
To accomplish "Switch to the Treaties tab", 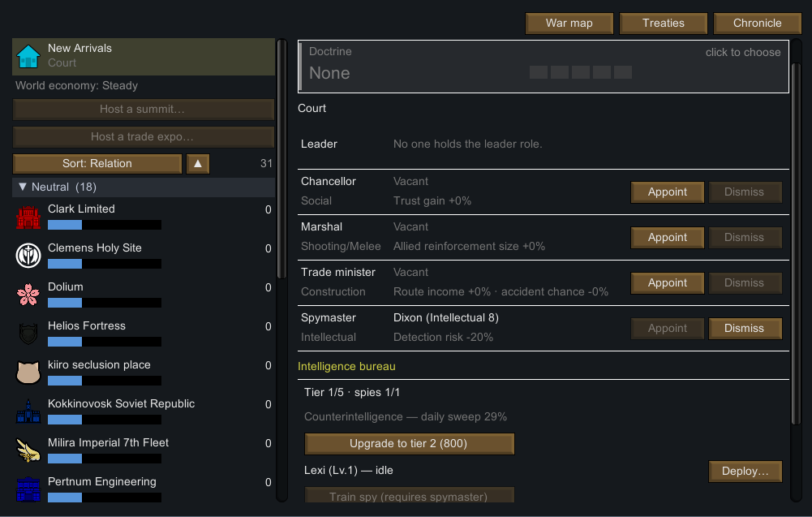I will (x=664, y=24).
